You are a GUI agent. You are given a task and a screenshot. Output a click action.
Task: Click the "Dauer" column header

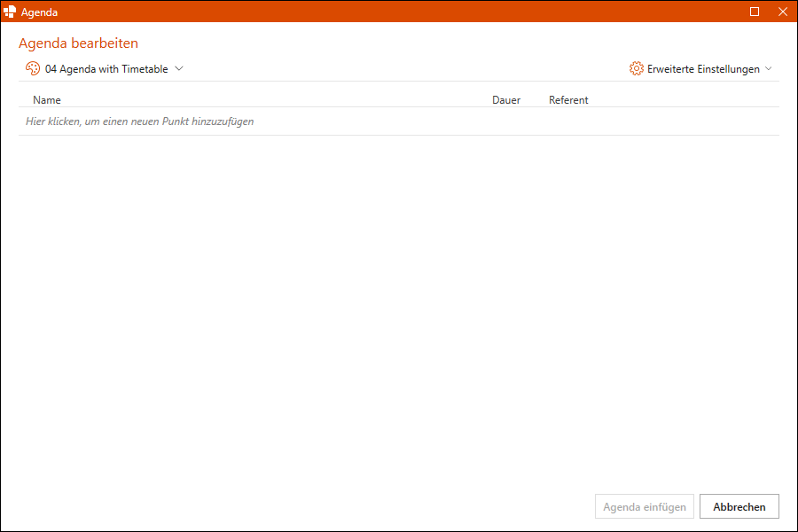coord(506,100)
